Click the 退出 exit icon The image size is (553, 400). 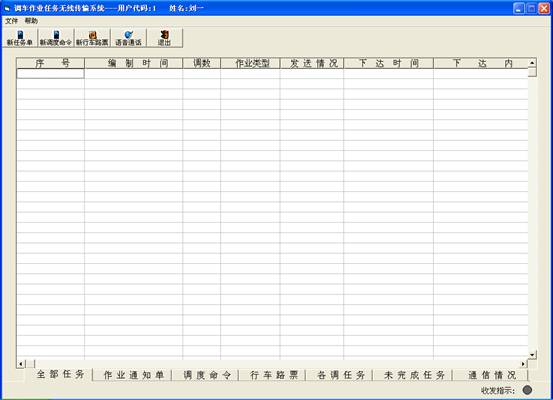(164, 38)
